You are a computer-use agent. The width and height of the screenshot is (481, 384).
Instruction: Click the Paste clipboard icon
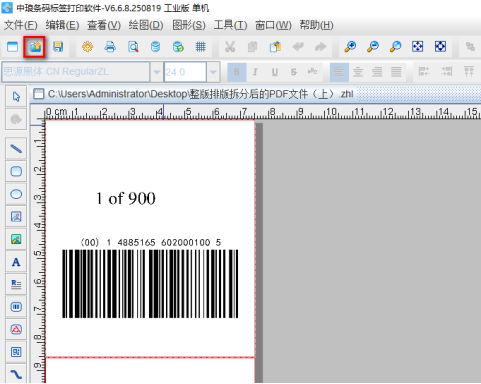tap(275, 47)
